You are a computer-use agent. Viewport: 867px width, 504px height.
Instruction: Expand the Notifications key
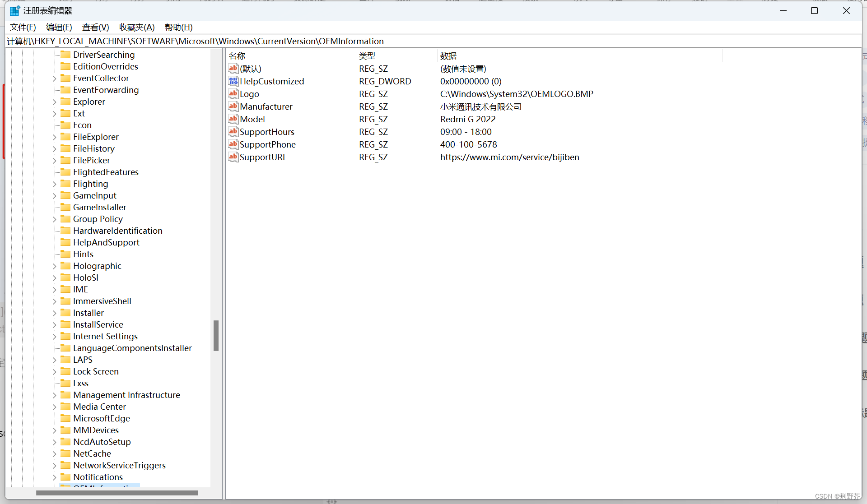pos(54,477)
